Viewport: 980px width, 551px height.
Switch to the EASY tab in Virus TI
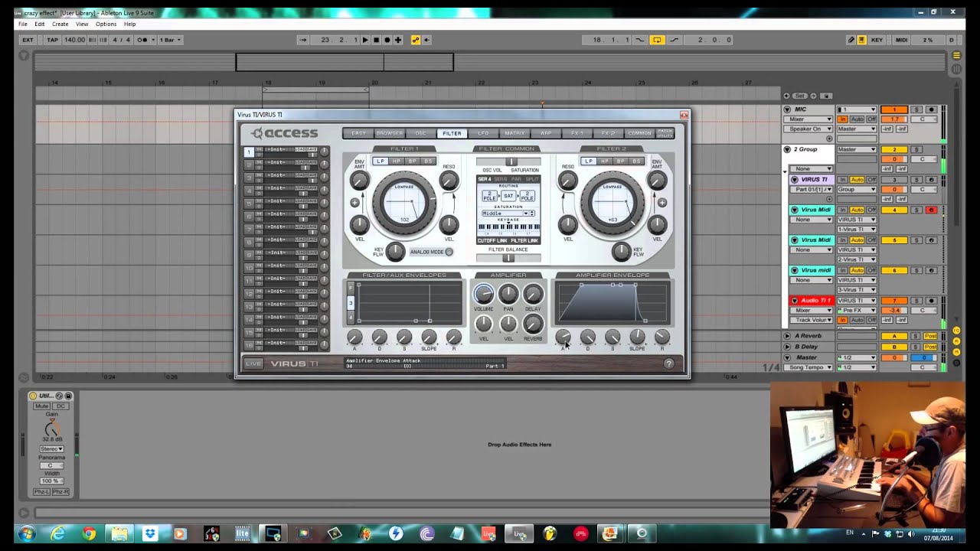(x=358, y=133)
